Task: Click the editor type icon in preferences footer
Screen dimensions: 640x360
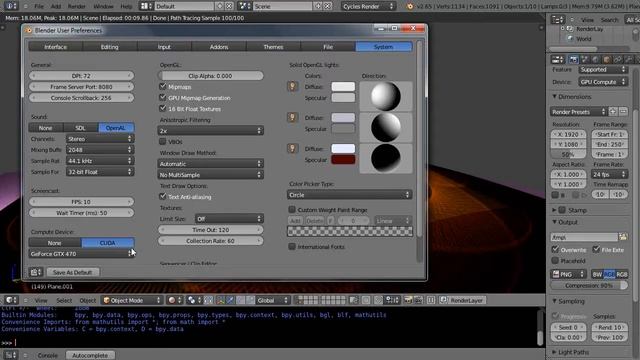Action: coord(36,272)
